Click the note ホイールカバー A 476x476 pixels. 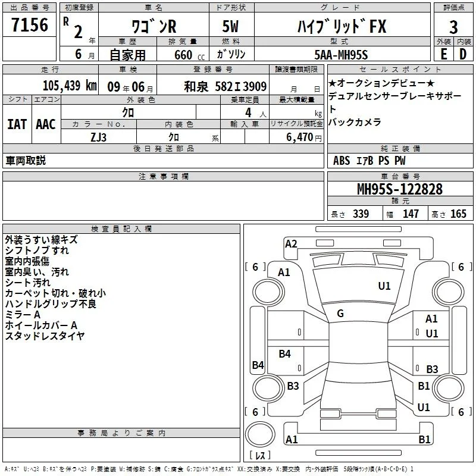(41, 325)
